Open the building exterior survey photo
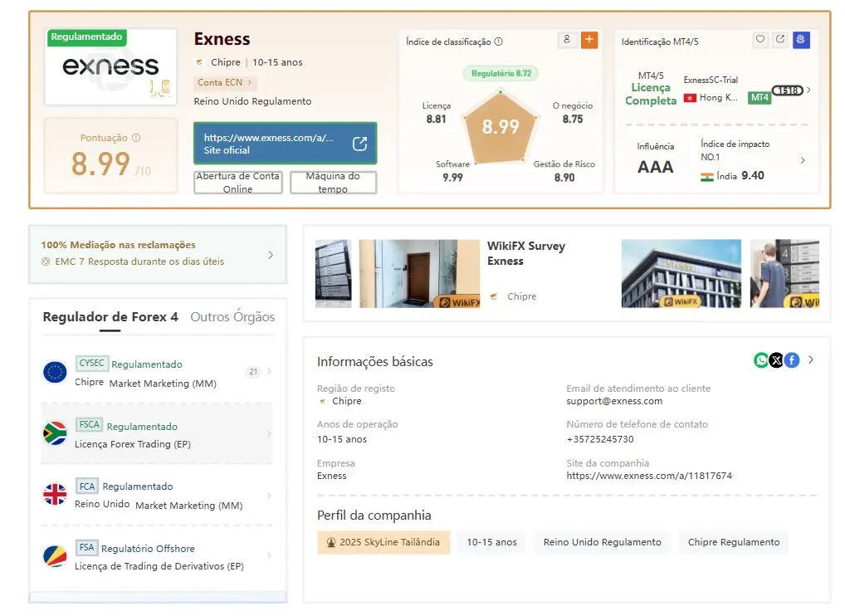The width and height of the screenshot is (845, 616). click(x=681, y=274)
